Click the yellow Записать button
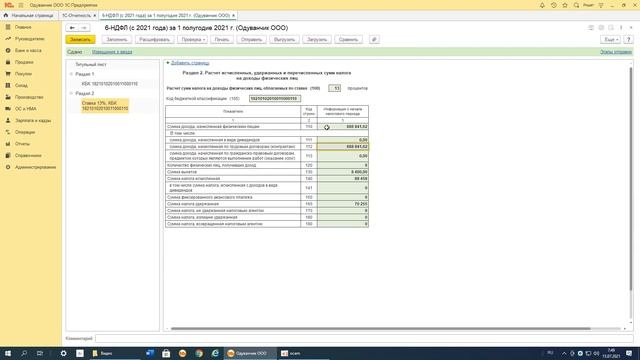Image resolution: width=640 pixels, height=360 pixels. pyautogui.click(x=80, y=40)
